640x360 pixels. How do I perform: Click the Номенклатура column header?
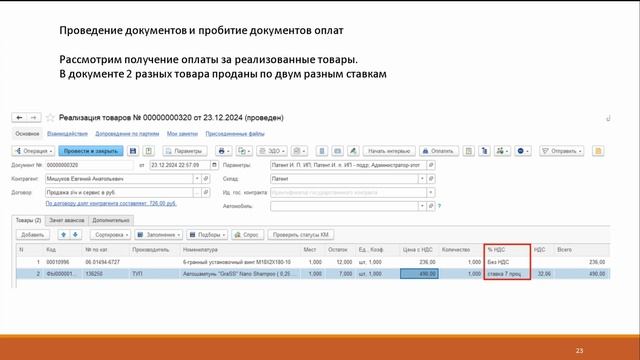pyautogui.click(x=240, y=249)
